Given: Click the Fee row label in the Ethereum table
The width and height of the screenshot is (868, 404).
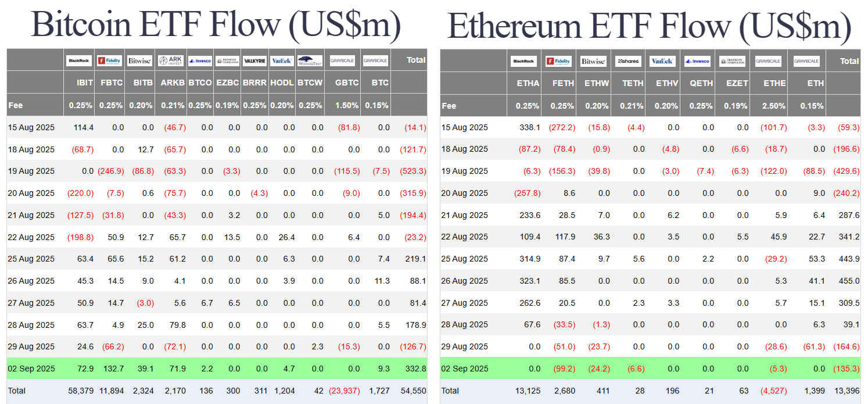Looking at the screenshot, I should (x=449, y=106).
